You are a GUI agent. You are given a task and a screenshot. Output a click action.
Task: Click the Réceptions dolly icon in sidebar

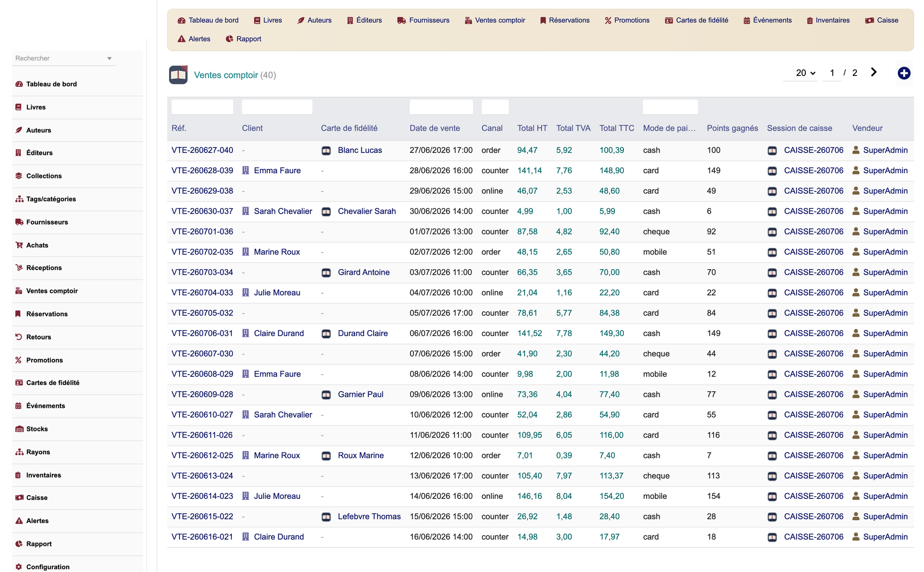click(19, 268)
